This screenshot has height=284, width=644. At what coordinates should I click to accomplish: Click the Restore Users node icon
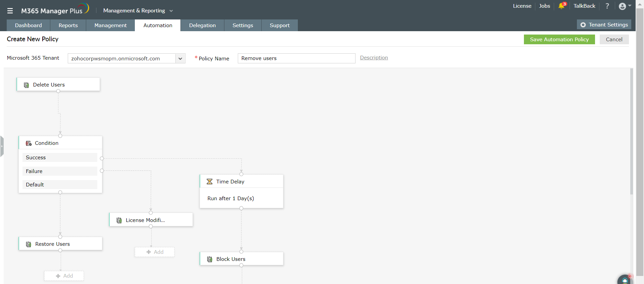(x=29, y=244)
